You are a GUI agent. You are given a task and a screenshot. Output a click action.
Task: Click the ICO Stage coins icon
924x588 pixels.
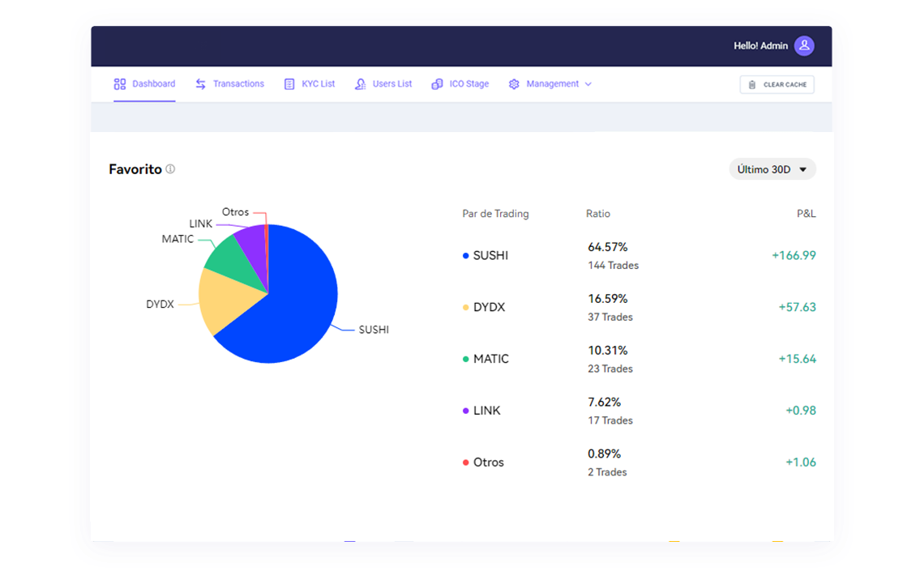tap(437, 84)
